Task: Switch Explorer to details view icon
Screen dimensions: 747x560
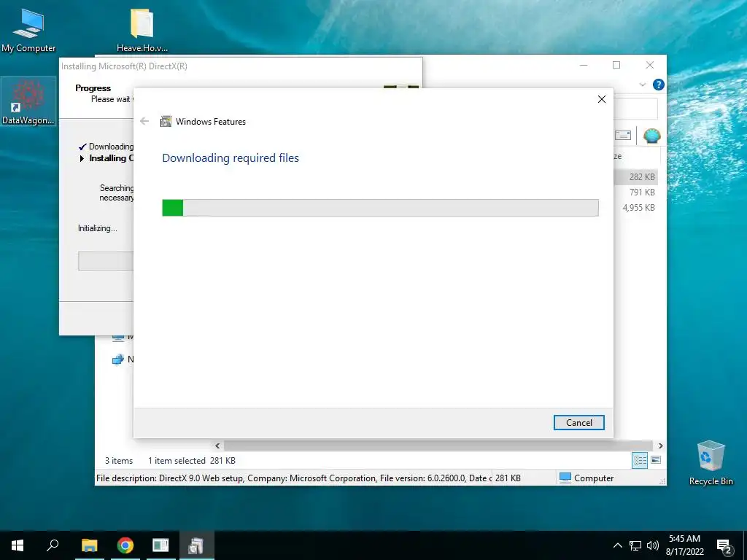Action: [640, 460]
